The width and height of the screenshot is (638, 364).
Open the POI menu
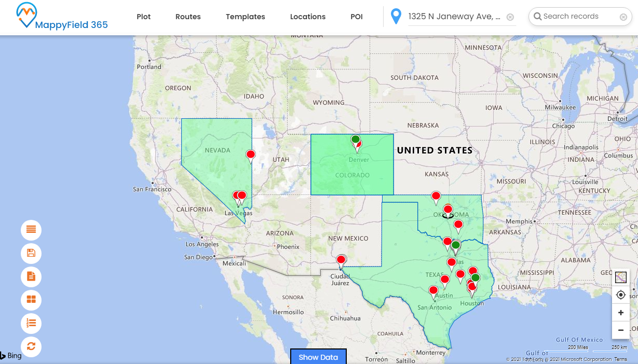click(357, 17)
